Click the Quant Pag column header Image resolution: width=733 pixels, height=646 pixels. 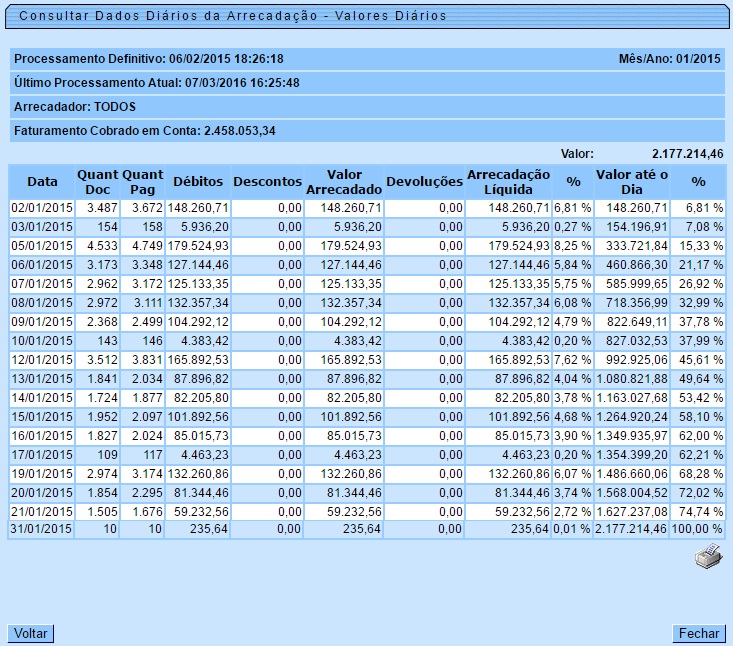[142, 182]
